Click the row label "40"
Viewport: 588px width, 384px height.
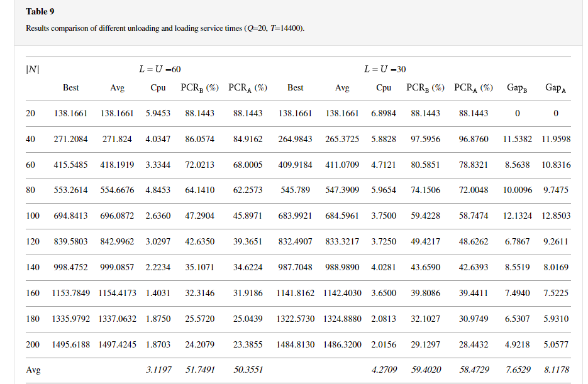[30, 139]
